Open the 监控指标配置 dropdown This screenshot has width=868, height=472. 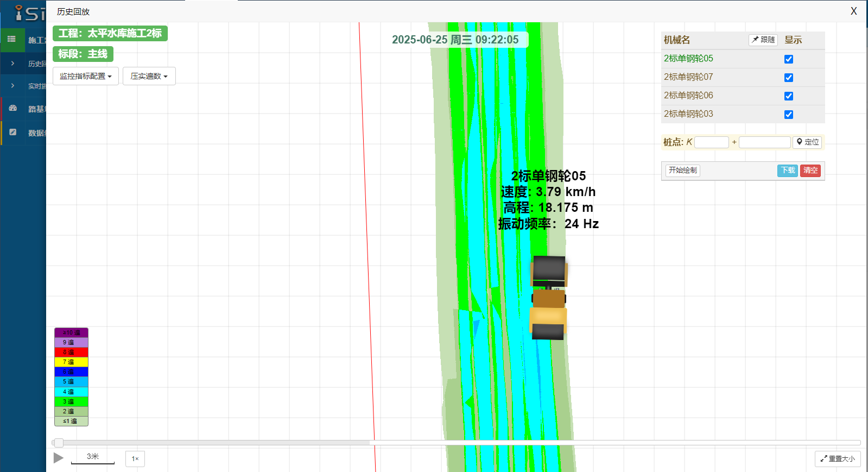coord(85,76)
